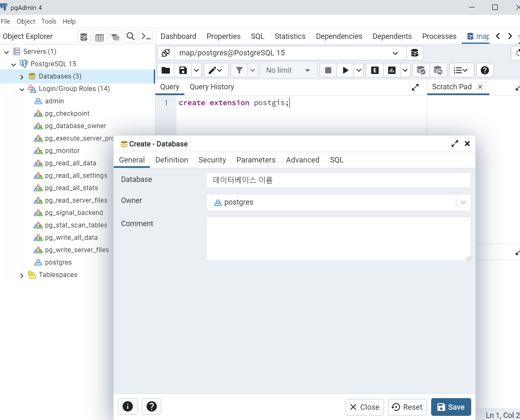
Task: Click the Rollback transaction icon
Action: click(438, 70)
